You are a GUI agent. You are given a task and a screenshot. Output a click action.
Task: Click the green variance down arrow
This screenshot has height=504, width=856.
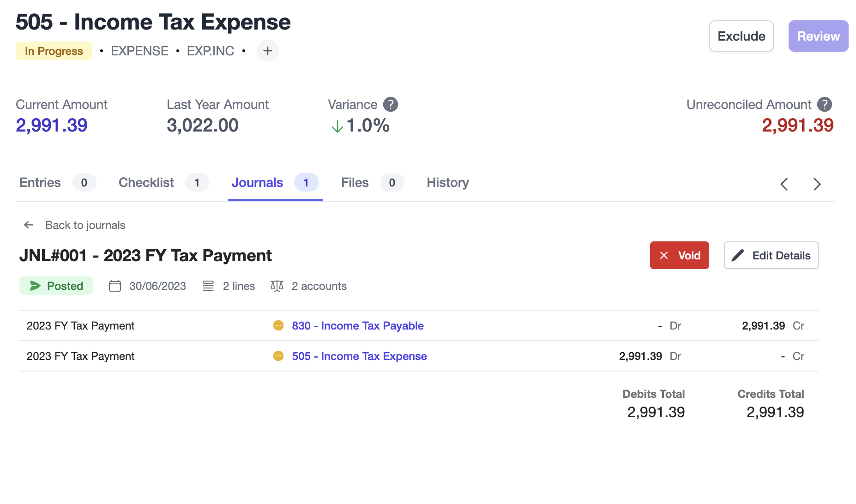pyautogui.click(x=338, y=126)
